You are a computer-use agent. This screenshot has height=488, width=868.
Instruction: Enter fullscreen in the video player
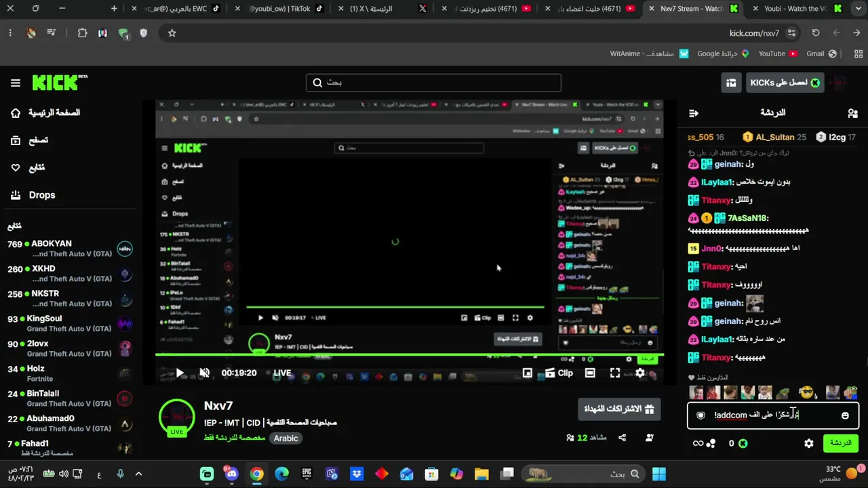click(615, 373)
